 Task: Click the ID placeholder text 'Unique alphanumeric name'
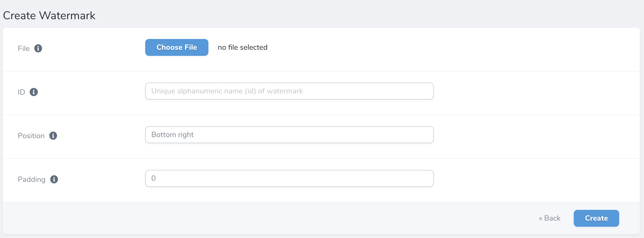coord(197,91)
